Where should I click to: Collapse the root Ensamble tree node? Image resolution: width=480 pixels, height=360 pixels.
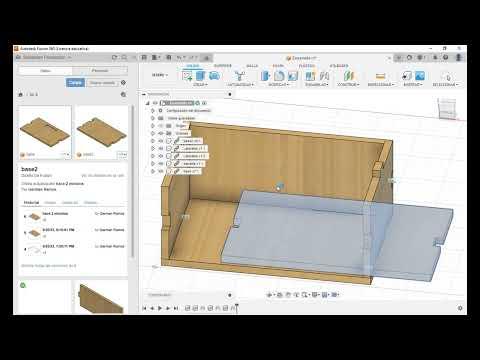click(x=147, y=103)
